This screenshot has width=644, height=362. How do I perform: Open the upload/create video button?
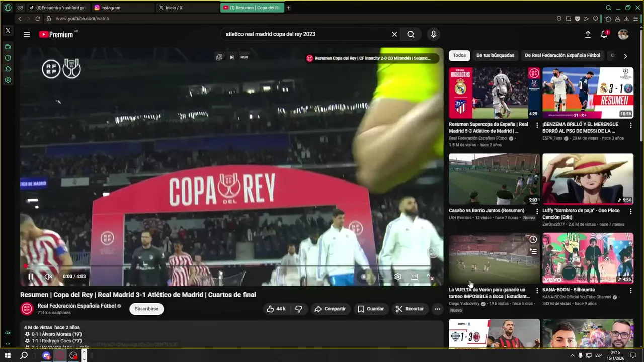pos(588,34)
